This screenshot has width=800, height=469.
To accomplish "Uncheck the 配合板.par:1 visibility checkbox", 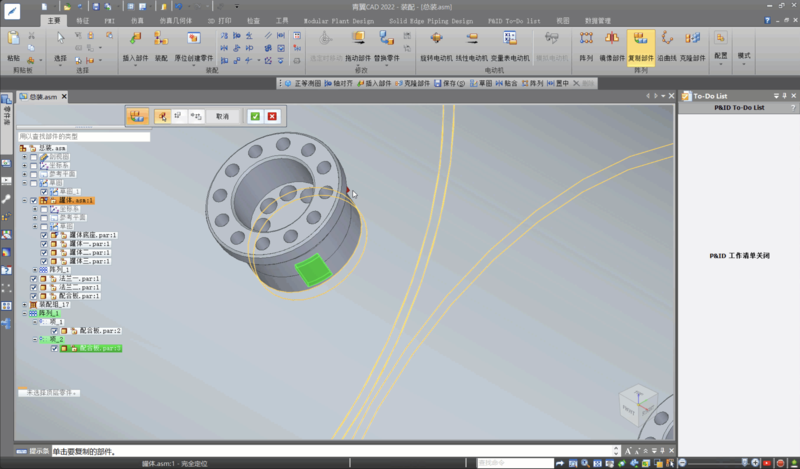I will [x=34, y=296].
